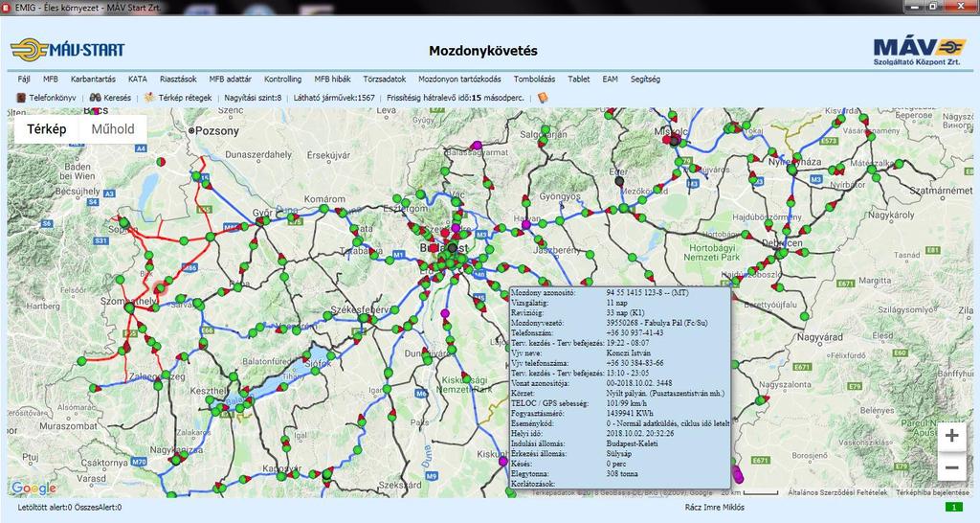Click the Vjv name Konczi István
The height and width of the screenshot is (523, 980).
pos(629,352)
